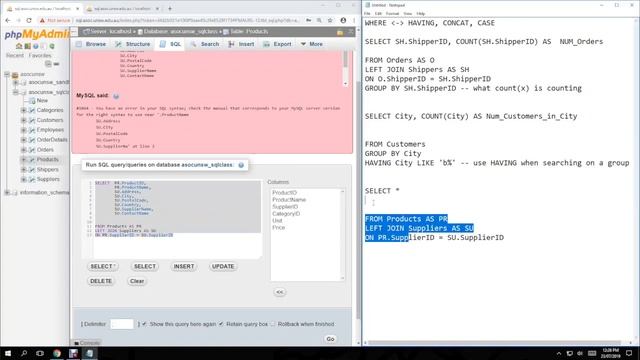The image size is (640, 360).
Task: Open Windows search from the taskbar
Action: click(24, 353)
